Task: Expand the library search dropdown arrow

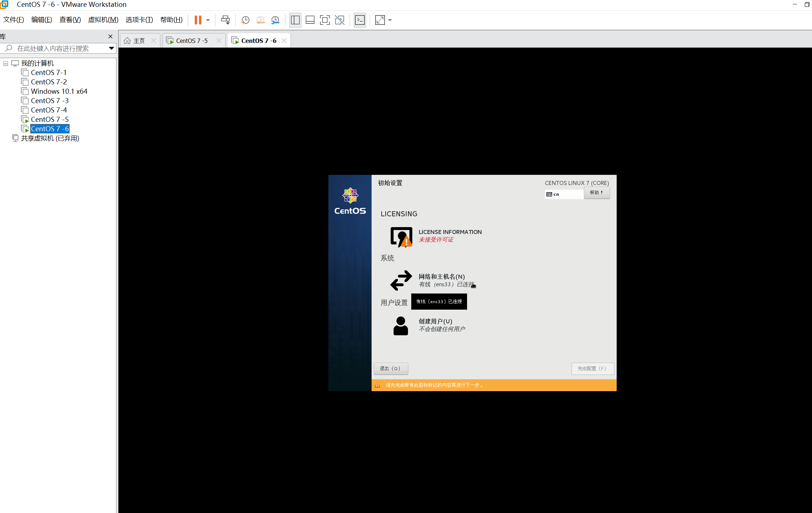Action: tap(111, 48)
